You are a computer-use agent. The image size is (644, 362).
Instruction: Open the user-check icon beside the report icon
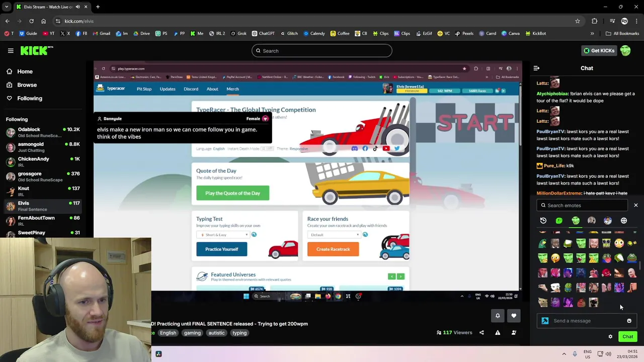click(x=514, y=333)
